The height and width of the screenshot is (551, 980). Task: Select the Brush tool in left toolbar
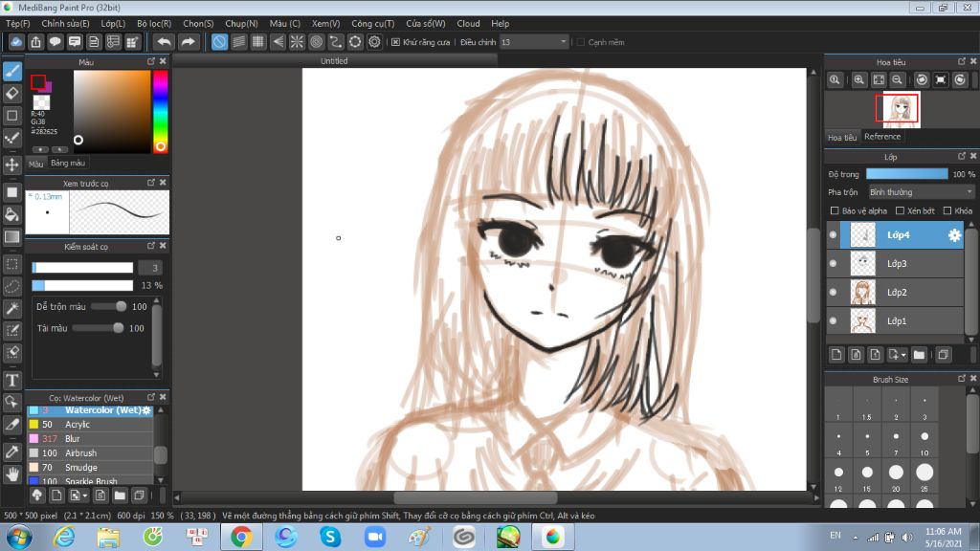[11, 71]
